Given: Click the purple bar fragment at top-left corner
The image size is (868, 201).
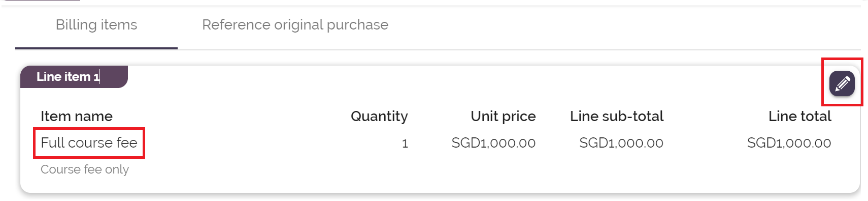Looking at the screenshot, I should click(x=42, y=1).
